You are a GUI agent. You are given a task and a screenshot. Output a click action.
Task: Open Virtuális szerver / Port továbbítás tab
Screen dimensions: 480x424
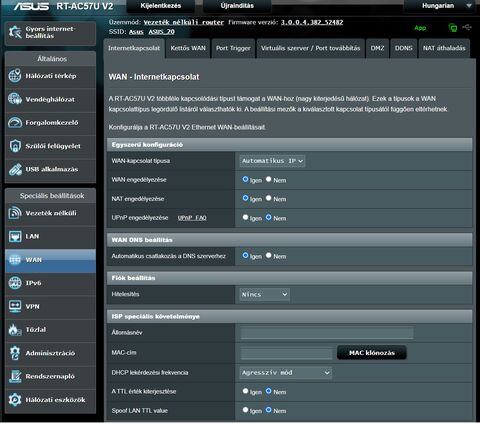coord(311,48)
